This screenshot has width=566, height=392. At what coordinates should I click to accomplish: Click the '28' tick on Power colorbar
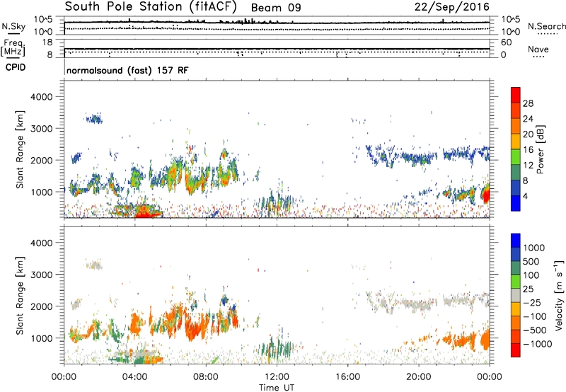[528, 103]
